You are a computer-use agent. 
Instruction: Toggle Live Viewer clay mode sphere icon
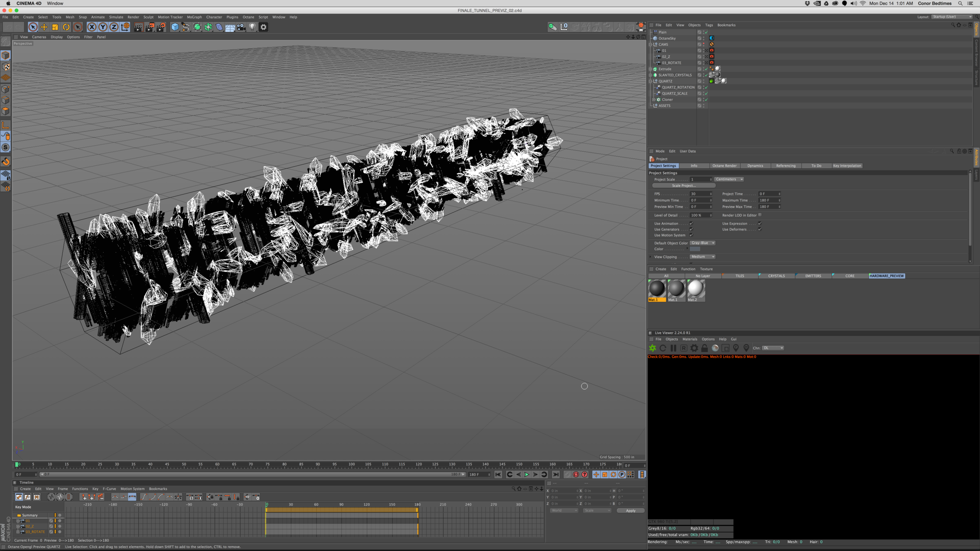click(x=715, y=348)
